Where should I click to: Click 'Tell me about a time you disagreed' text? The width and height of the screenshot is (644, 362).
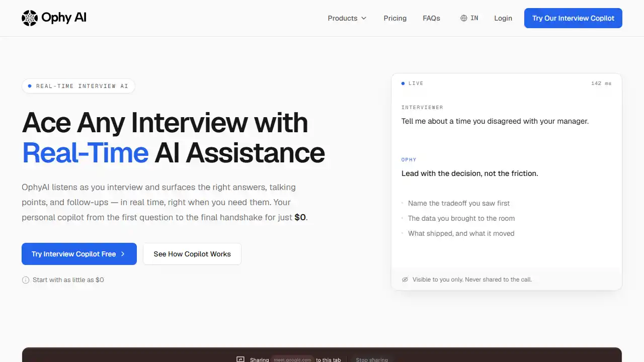tap(495, 121)
